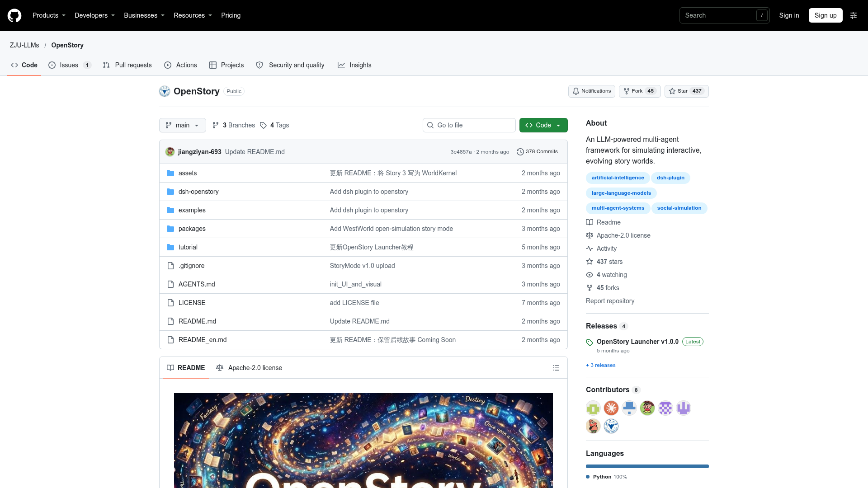This screenshot has width=868, height=488.
Task: Click the first green contributor avatar
Action: coord(593,408)
